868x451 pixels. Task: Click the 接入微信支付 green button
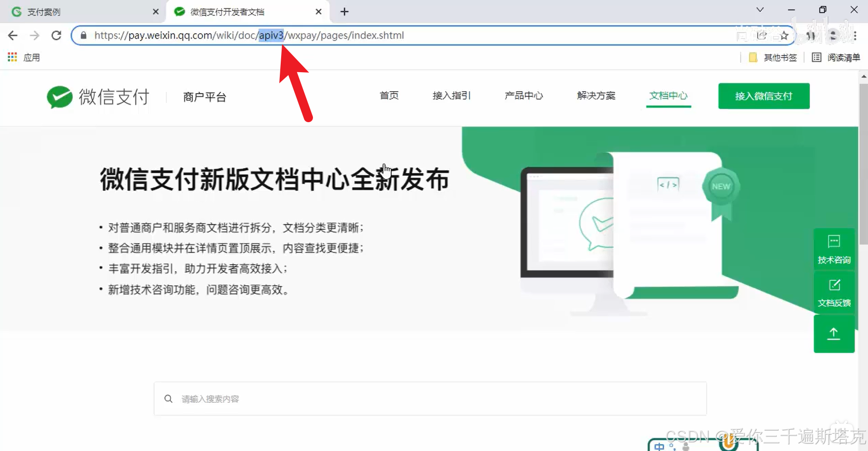click(764, 96)
